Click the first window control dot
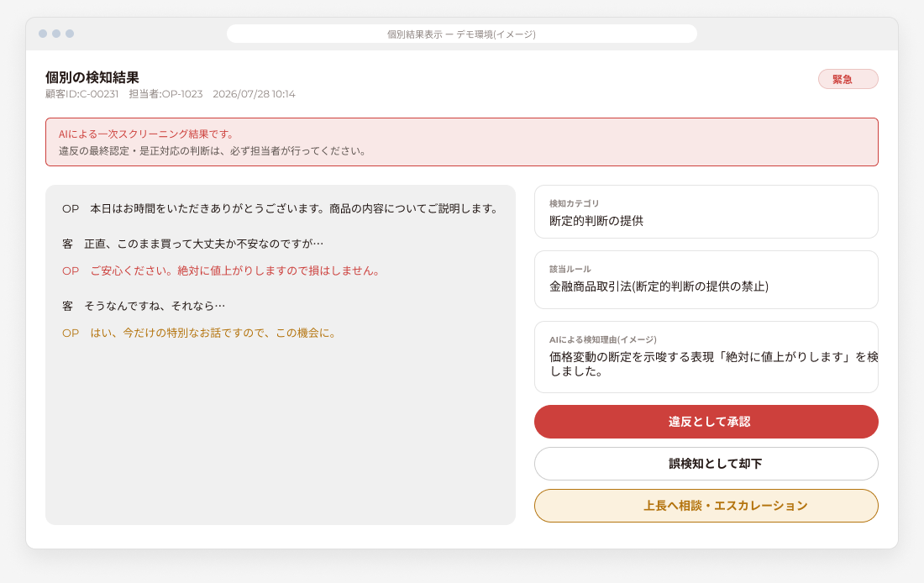 (x=43, y=34)
